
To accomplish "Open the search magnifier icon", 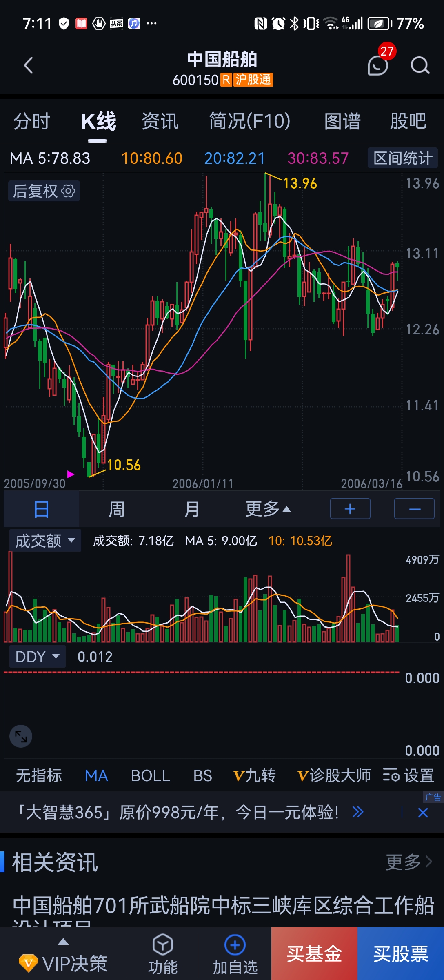I will click(420, 65).
